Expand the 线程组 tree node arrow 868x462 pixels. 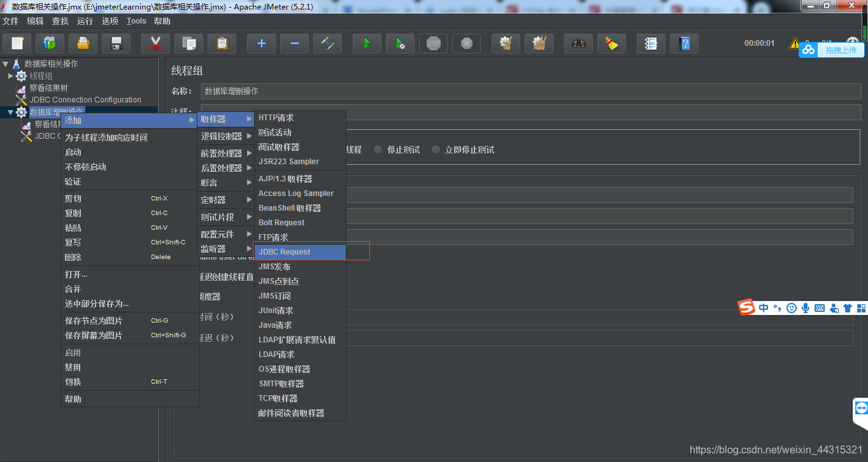pos(11,76)
